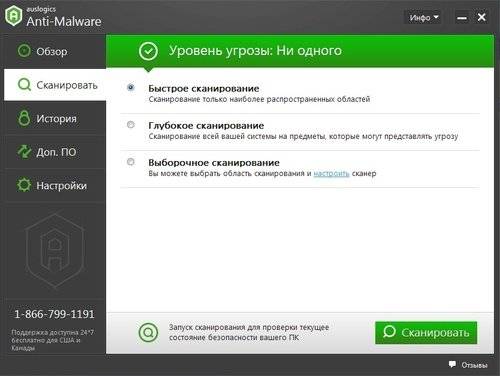Follow the настроить link
The width and height of the screenshot is (500, 376).
coord(331,173)
